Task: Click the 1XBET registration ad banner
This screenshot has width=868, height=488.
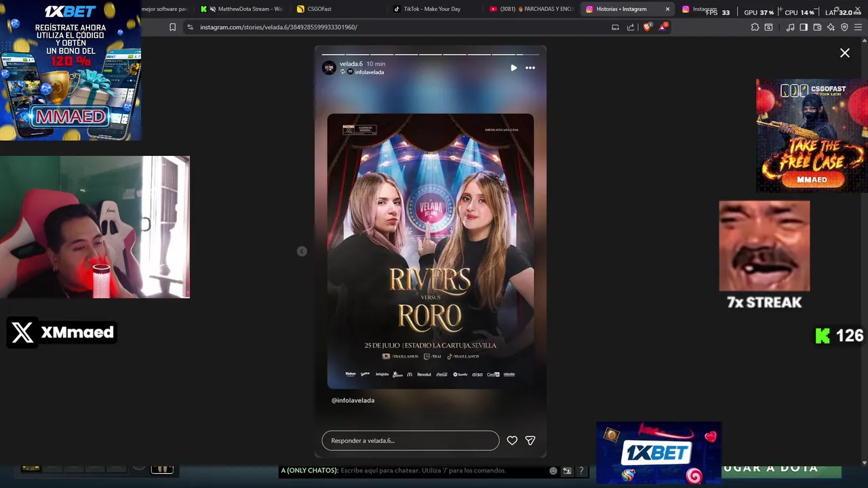Action: [x=71, y=70]
